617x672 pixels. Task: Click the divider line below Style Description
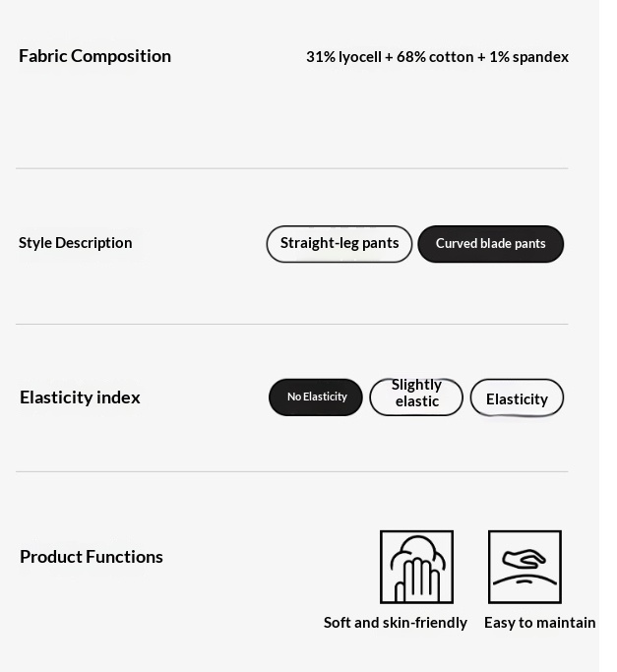(292, 324)
